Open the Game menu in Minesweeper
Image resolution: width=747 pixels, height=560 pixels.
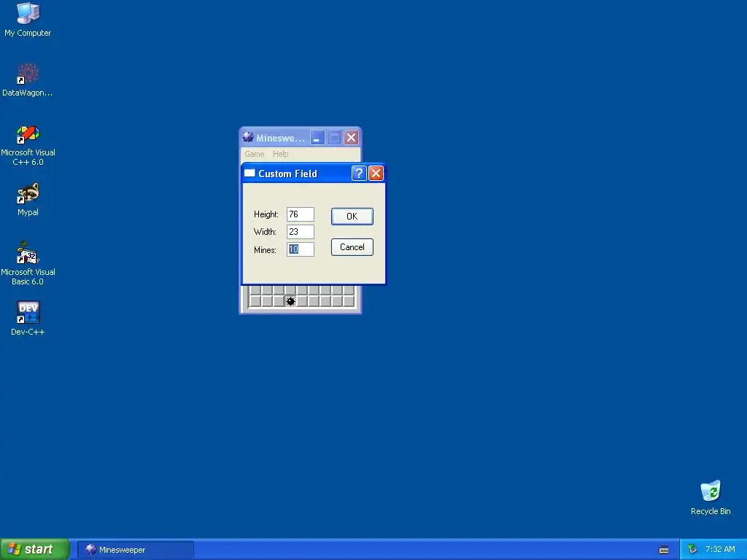click(255, 154)
